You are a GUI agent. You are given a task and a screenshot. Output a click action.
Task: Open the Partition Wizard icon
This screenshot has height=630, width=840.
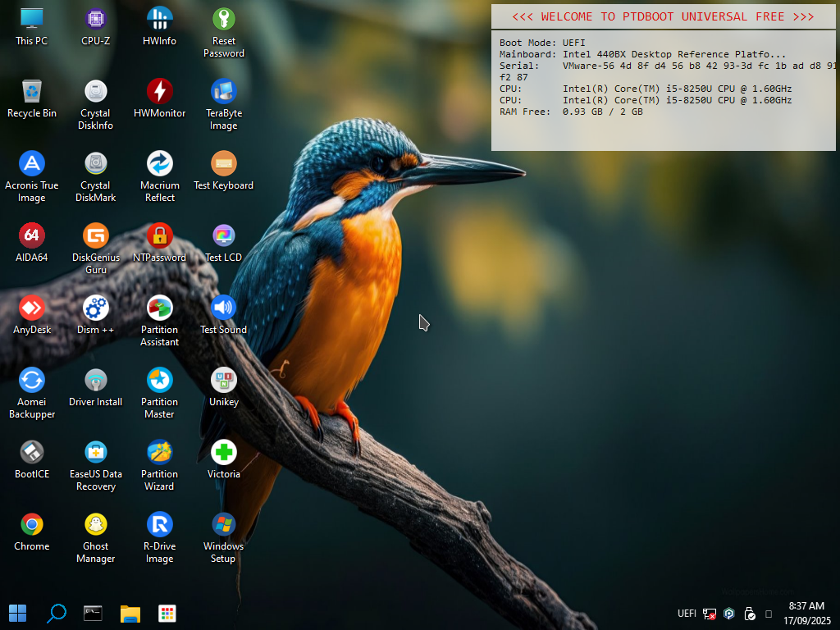pos(159,452)
